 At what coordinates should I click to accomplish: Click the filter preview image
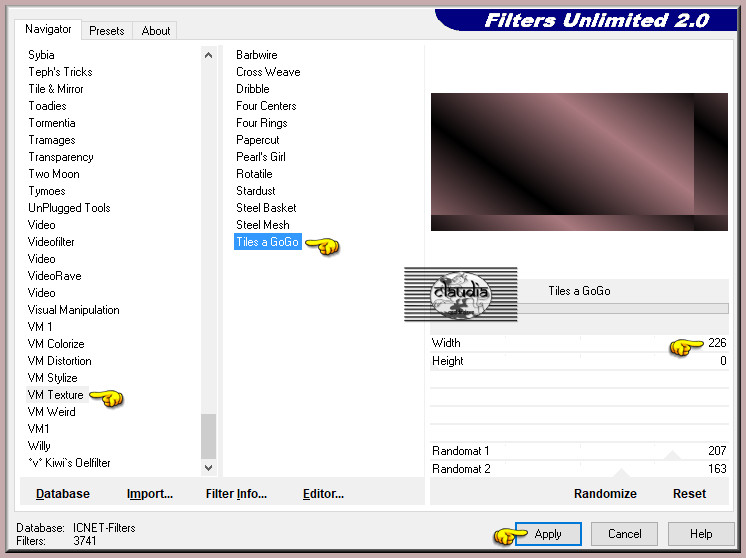pos(579,162)
